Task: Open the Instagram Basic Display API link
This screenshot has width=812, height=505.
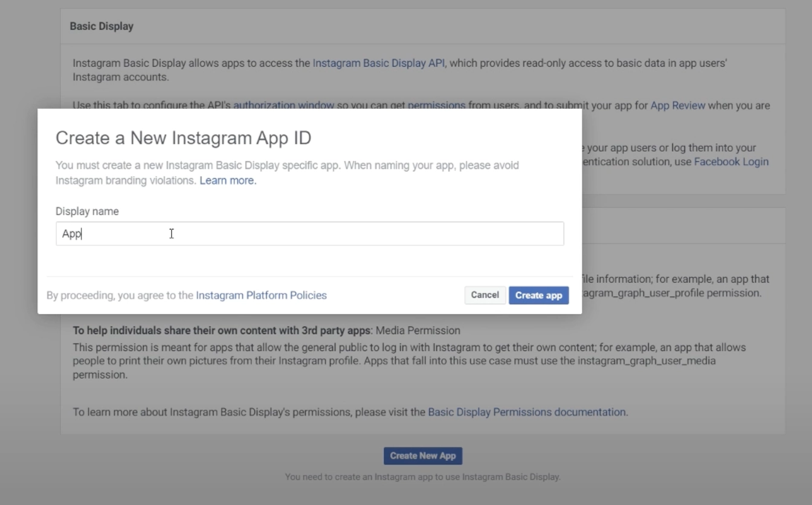Action: click(379, 63)
